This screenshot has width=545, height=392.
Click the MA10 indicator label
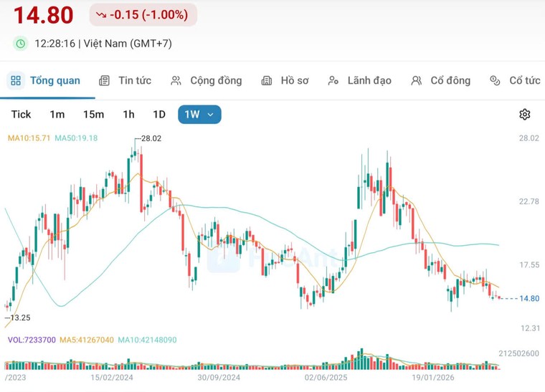pyautogui.click(x=29, y=138)
